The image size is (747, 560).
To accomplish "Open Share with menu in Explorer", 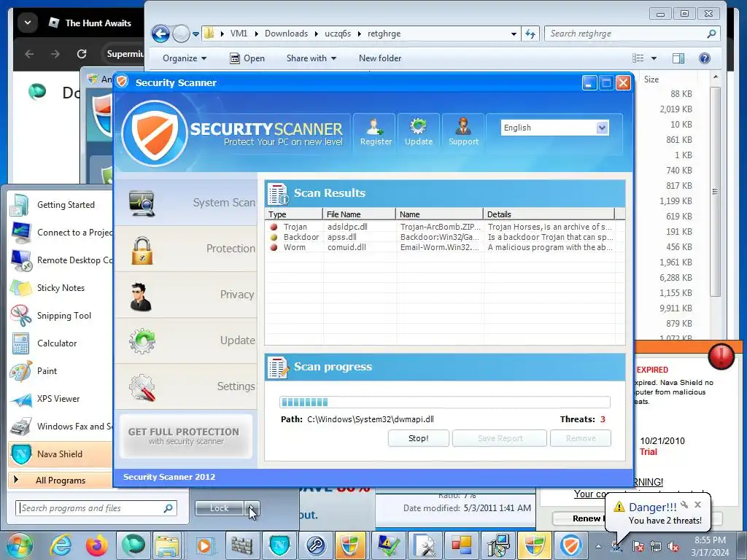I will (311, 58).
